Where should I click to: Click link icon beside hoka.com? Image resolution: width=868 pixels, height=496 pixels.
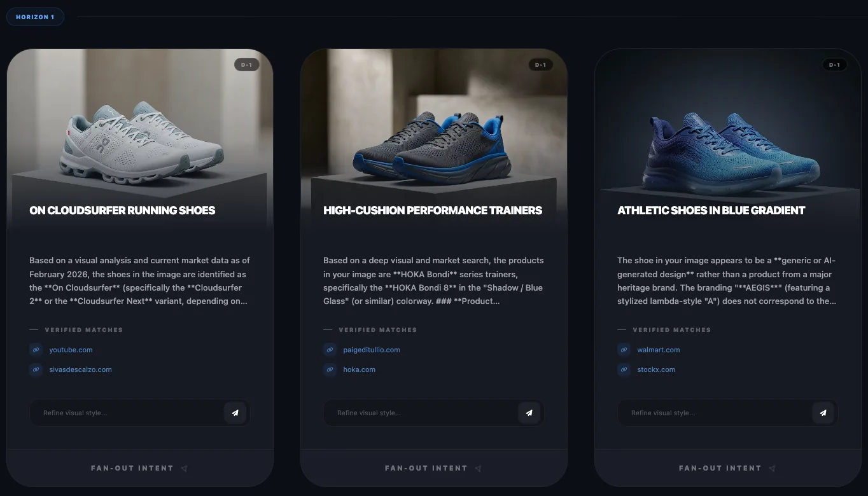(330, 369)
